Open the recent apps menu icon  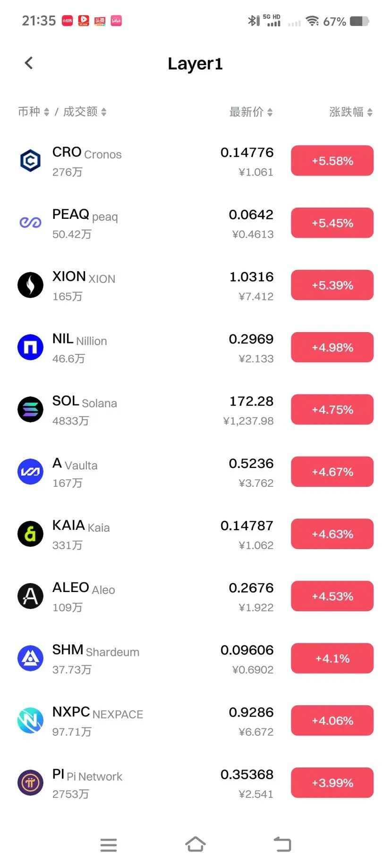(109, 845)
